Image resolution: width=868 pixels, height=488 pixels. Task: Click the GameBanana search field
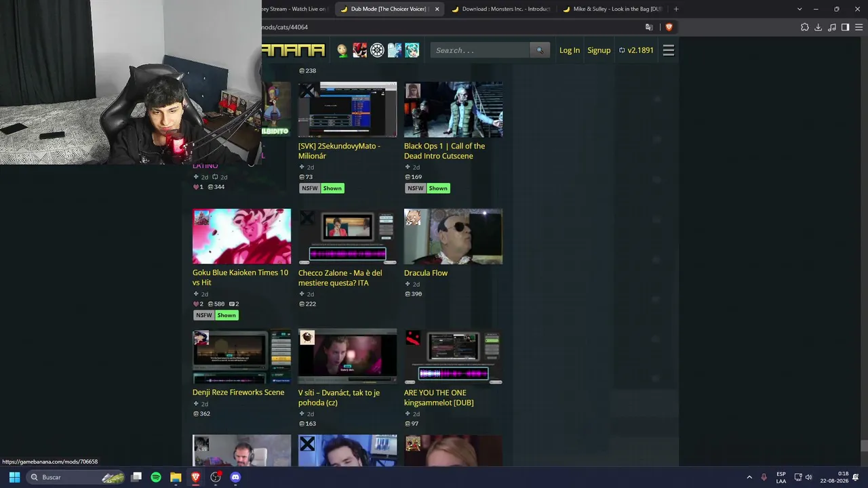tap(480, 50)
